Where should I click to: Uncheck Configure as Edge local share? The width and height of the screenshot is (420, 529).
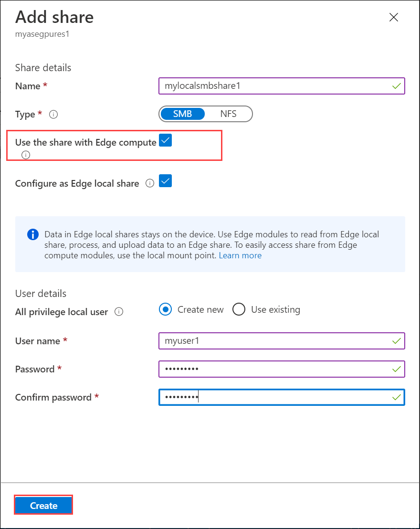tap(165, 181)
